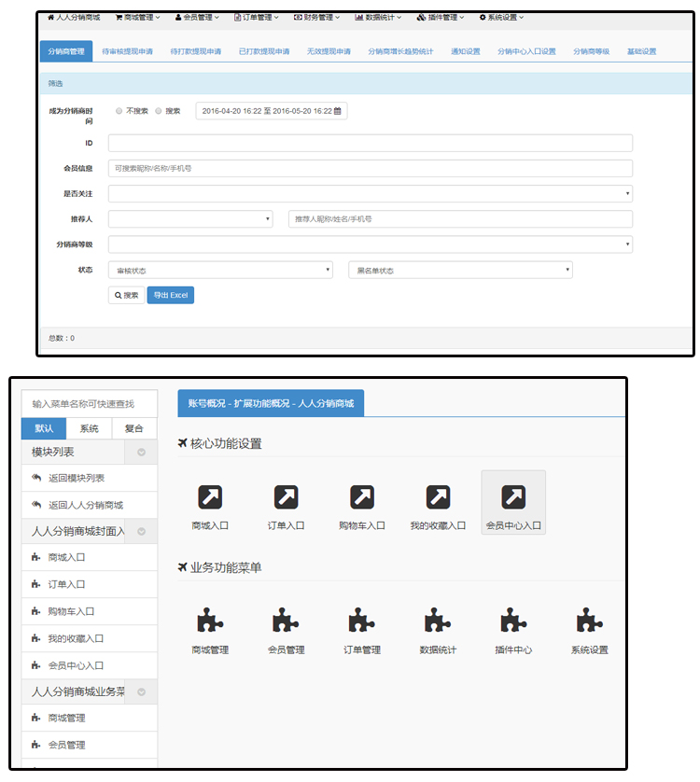Click the 会员管理 puzzle icon under 业务功能菜单
Screen dimensions: 700x782
pos(286,620)
